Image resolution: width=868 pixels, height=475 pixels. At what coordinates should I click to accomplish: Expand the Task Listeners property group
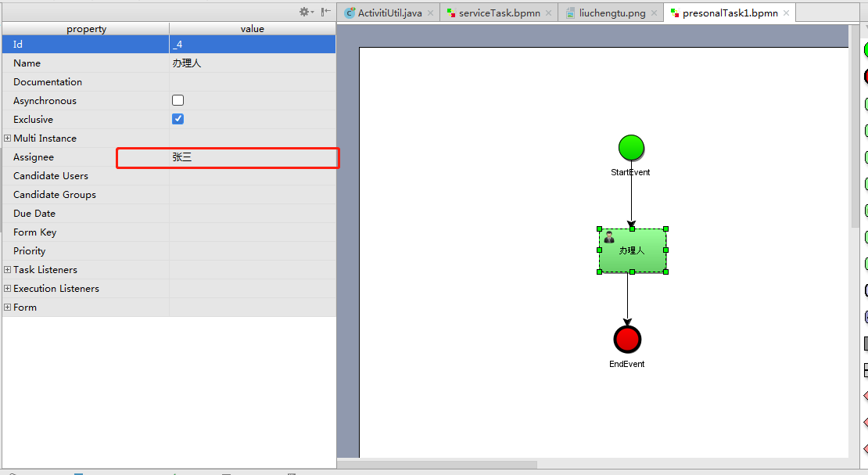coord(7,269)
